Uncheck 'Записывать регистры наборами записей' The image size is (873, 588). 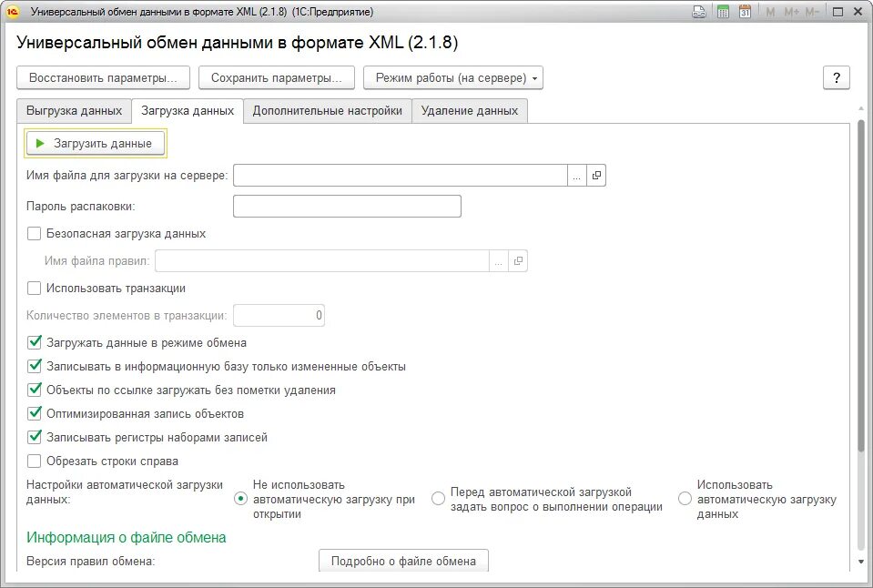[34, 437]
